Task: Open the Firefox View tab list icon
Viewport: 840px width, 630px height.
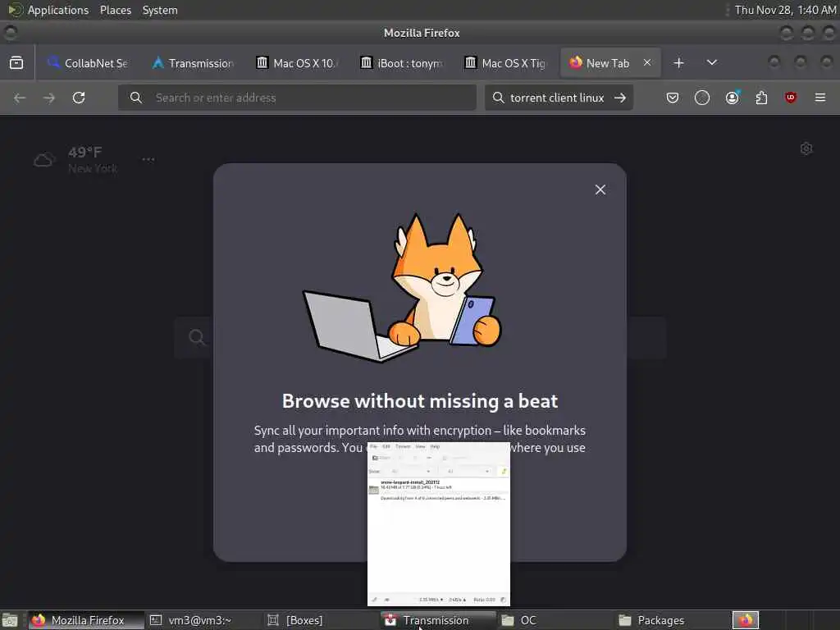Action: coord(16,62)
